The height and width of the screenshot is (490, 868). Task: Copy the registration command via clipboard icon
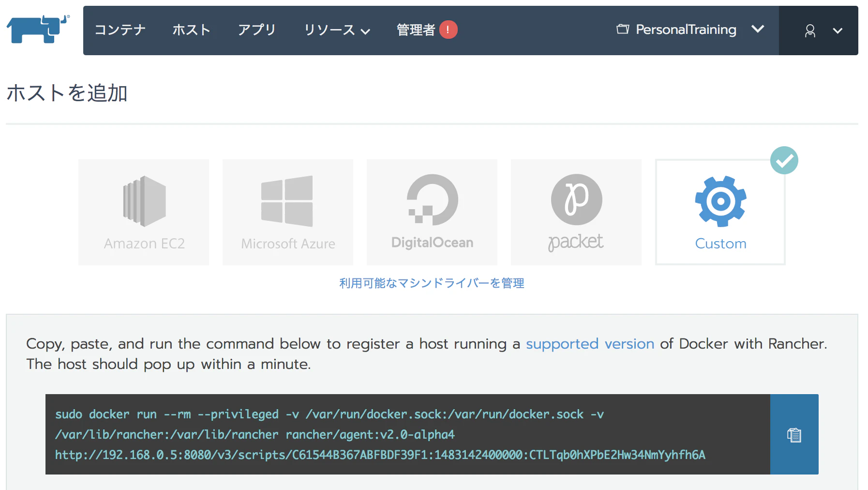[794, 434]
